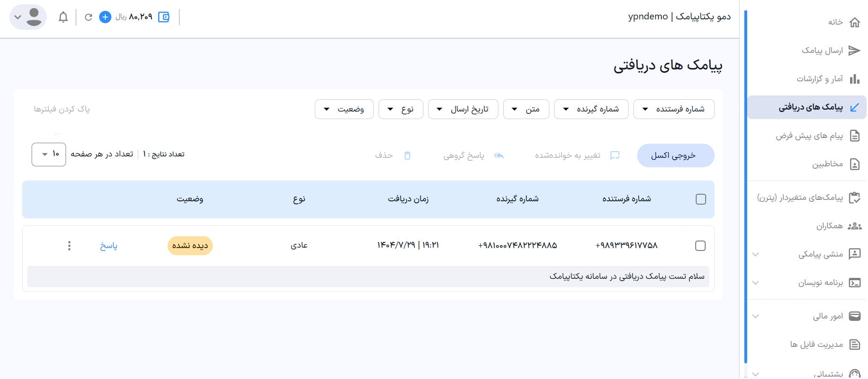
Task: Open مخاطبین in the sidebar
Action: [827, 164]
